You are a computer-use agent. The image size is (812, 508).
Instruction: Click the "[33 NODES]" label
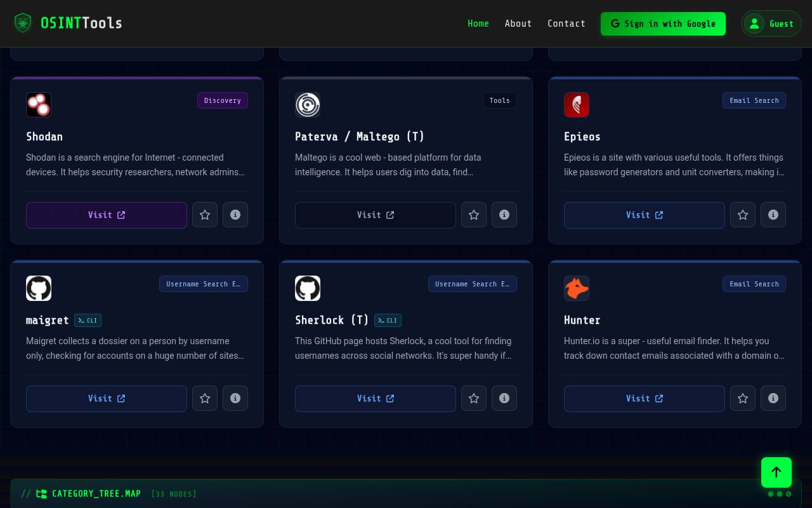click(174, 494)
